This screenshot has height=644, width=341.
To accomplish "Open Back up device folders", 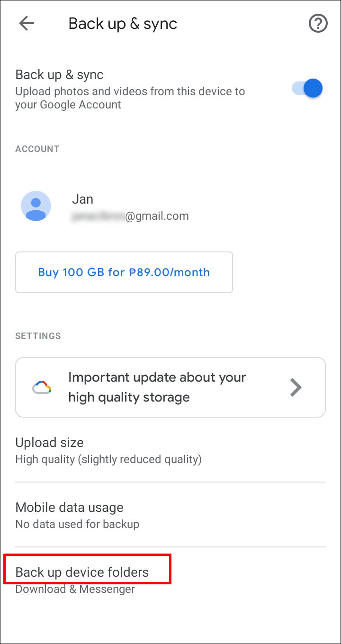I will pyautogui.click(x=82, y=572).
